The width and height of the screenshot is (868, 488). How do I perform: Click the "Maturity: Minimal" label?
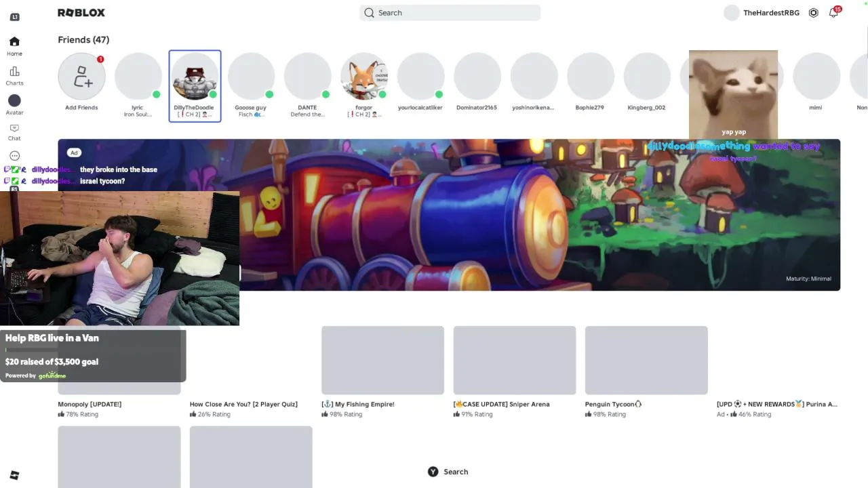pos(808,279)
